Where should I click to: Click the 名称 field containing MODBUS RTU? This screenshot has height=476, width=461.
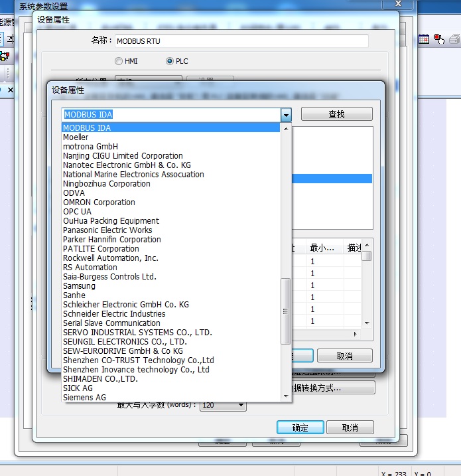[241, 41]
